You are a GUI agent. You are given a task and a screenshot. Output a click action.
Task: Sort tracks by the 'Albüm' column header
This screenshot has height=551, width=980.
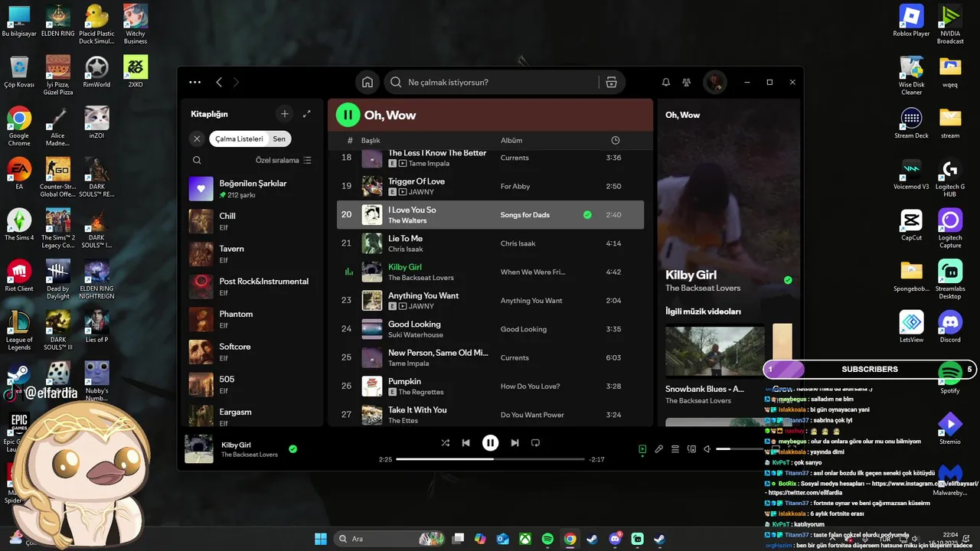(511, 140)
